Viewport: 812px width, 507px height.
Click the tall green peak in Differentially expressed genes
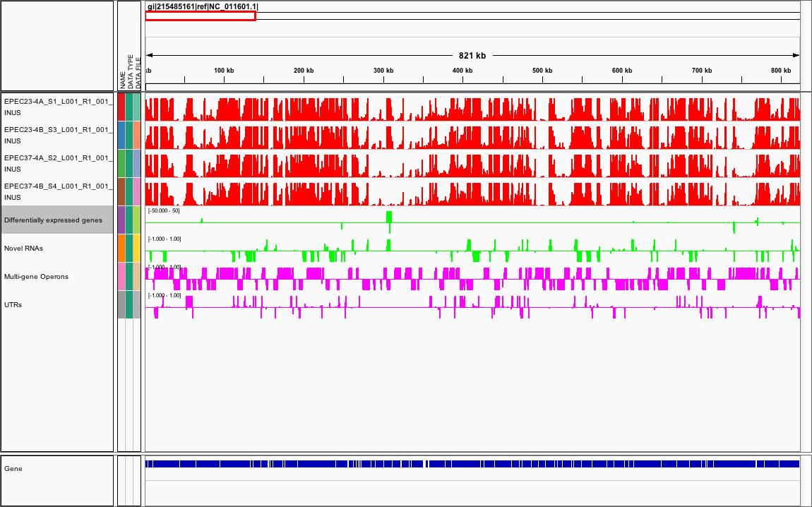(x=390, y=217)
